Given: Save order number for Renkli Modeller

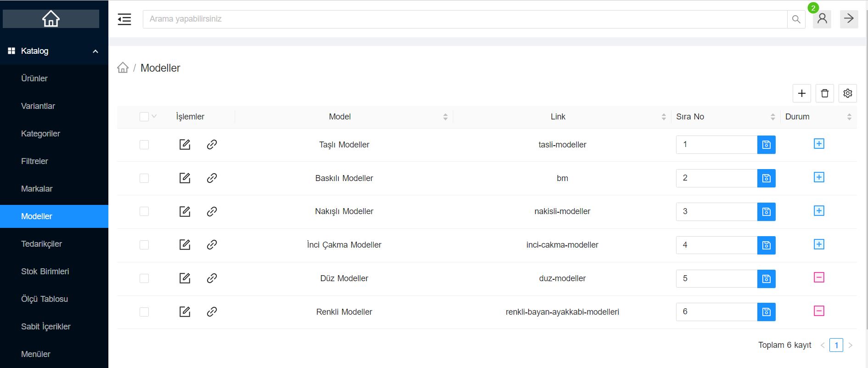Looking at the screenshot, I should point(767,312).
